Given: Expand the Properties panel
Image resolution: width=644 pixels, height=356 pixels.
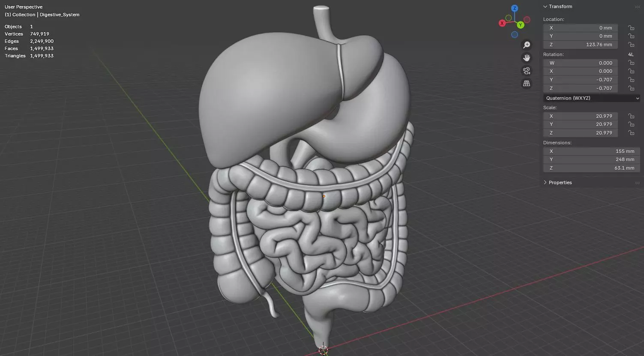Looking at the screenshot, I should coord(545,182).
